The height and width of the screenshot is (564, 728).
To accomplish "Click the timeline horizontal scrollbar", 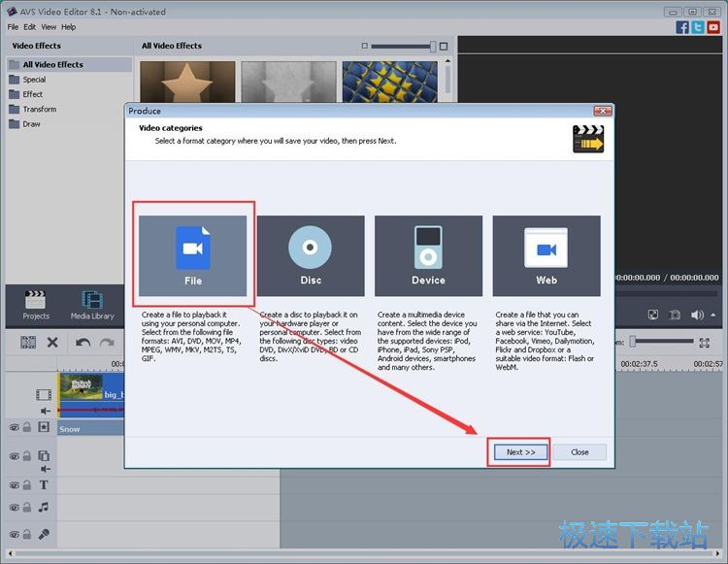I will pos(364,553).
